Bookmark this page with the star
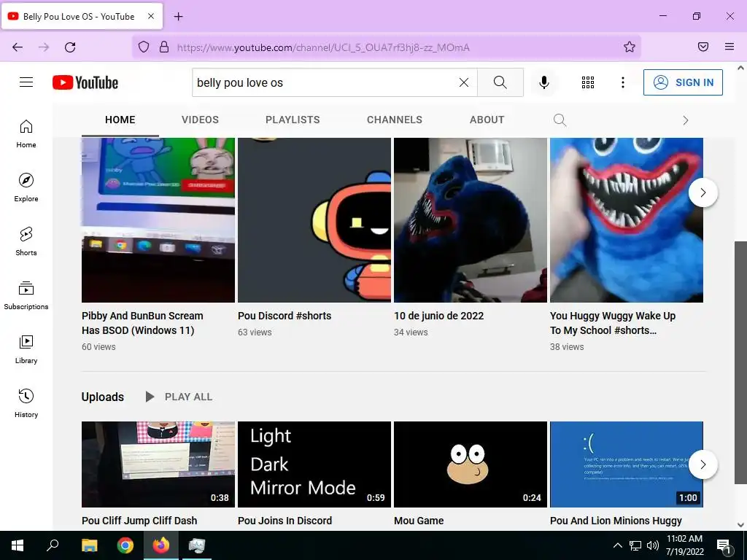 (630, 47)
